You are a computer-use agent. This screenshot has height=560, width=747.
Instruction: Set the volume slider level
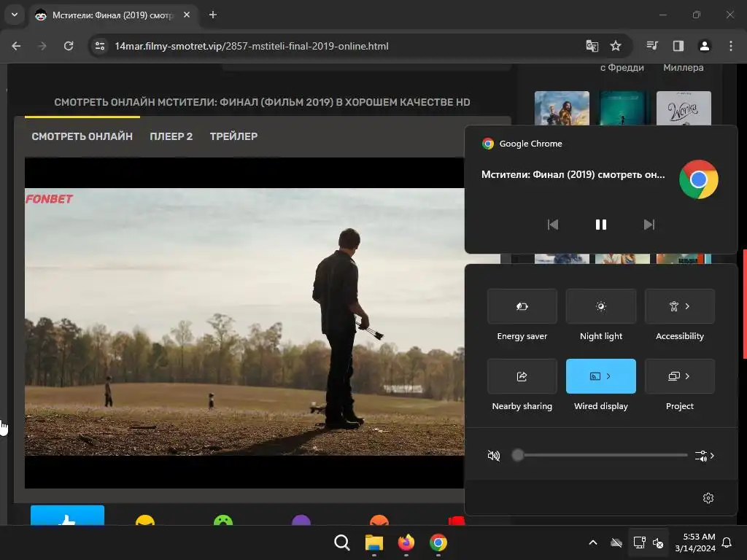coord(600,455)
